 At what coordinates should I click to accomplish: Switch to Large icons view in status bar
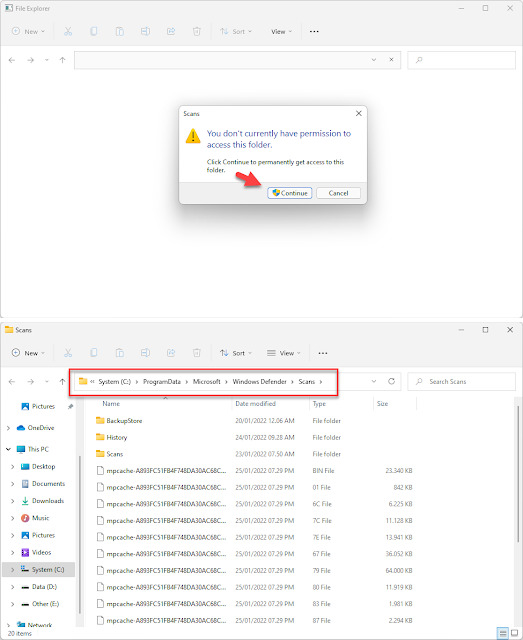point(514,633)
